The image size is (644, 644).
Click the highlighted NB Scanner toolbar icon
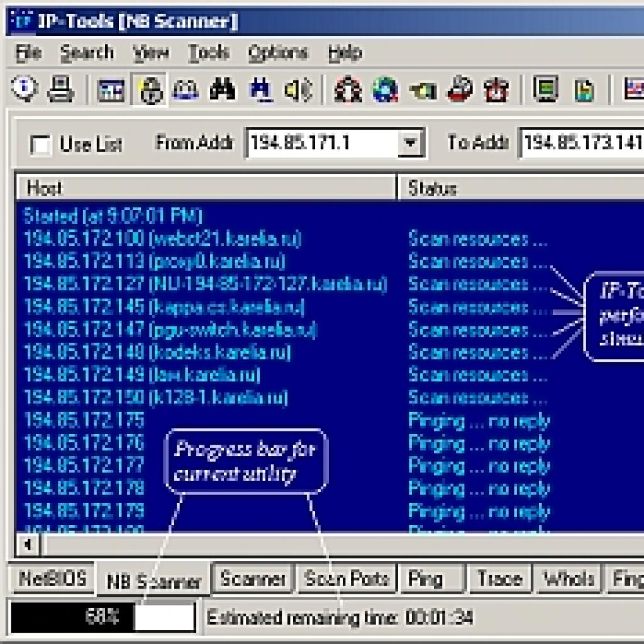(150, 89)
